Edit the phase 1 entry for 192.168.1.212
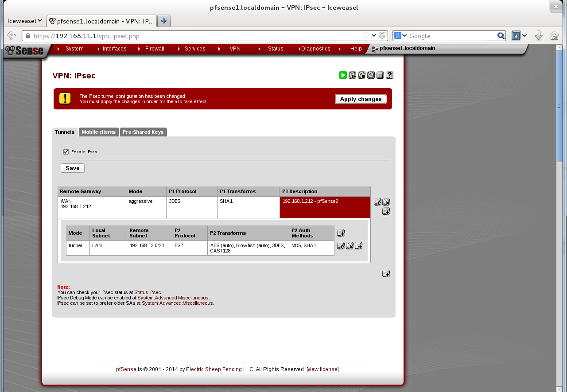Viewport: 567px width, 392px height. [x=377, y=202]
